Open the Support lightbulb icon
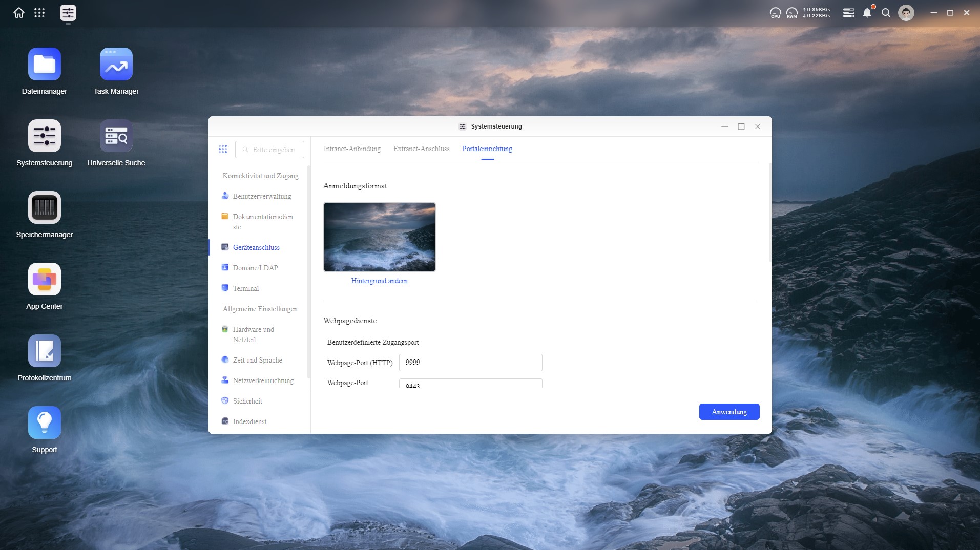 [x=45, y=423]
